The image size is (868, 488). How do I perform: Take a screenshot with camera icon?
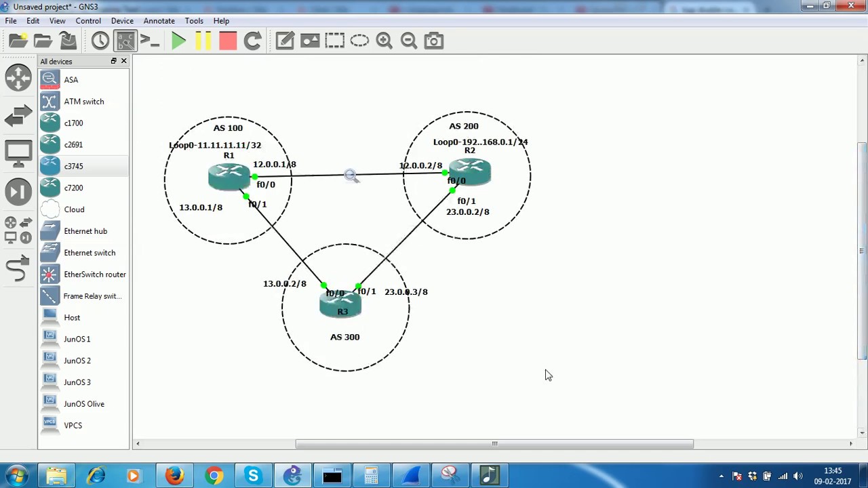(434, 41)
